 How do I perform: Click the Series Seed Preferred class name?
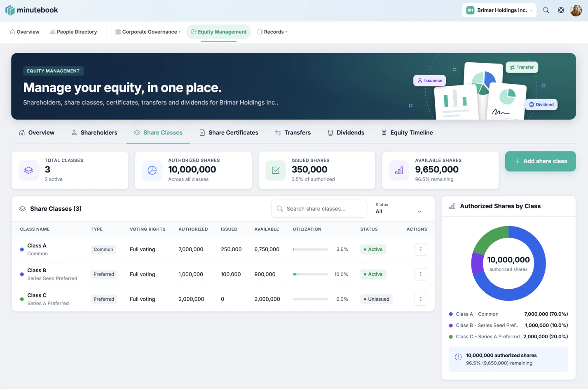coord(52,278)
